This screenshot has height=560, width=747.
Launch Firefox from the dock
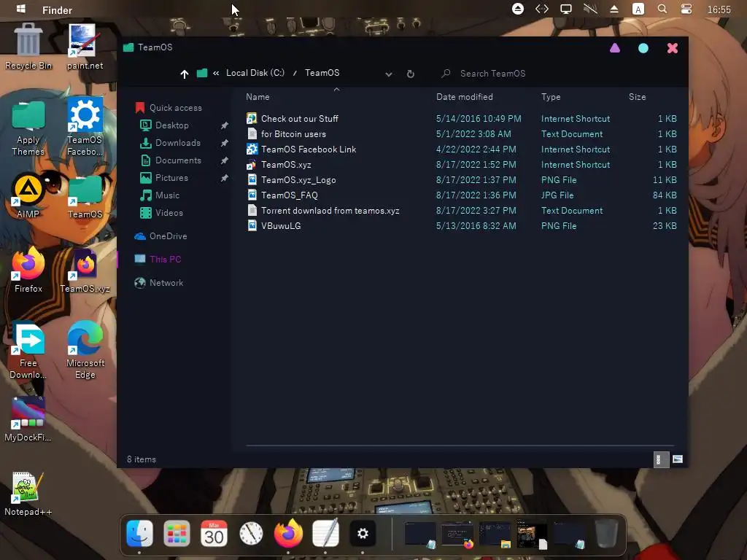click(288, 533)
